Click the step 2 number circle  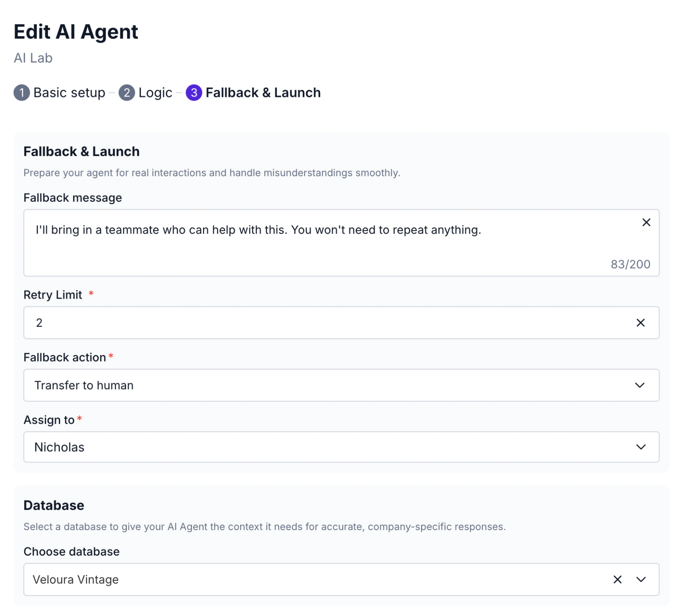[126, 92]
